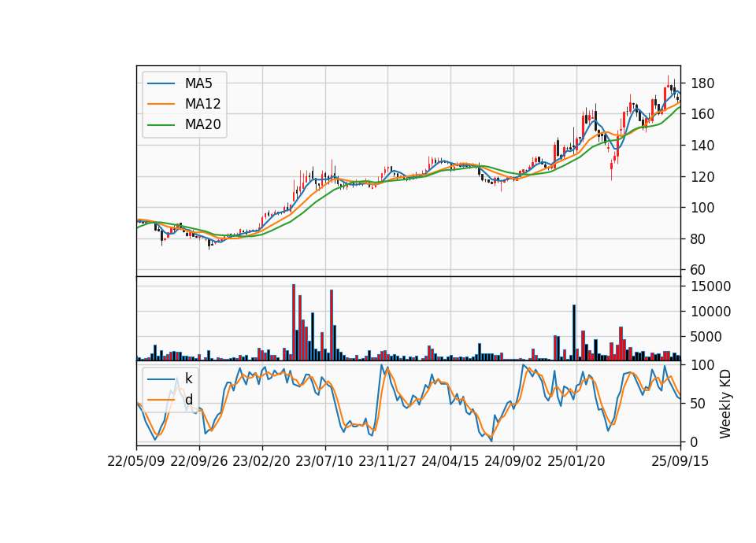The image size is (756, 543).
Task: Click the 60 price axis label
Action: pyautogui.click(x=699, y=270)
